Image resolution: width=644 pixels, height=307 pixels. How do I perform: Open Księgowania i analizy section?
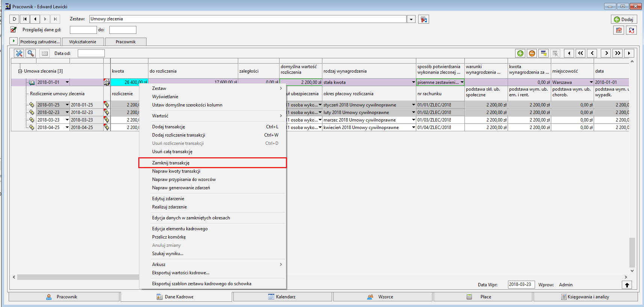click(x=585, y=297)
